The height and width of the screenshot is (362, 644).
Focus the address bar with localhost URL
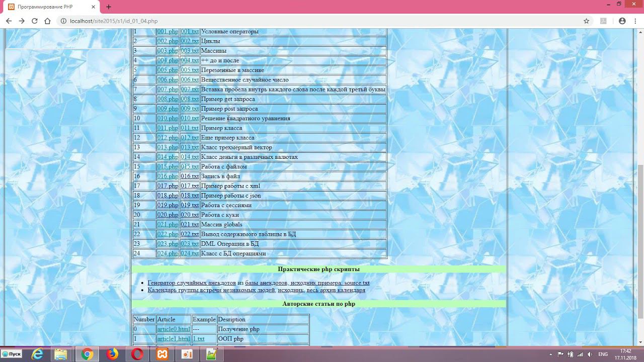pyautogui.click(x=322, y=21)
